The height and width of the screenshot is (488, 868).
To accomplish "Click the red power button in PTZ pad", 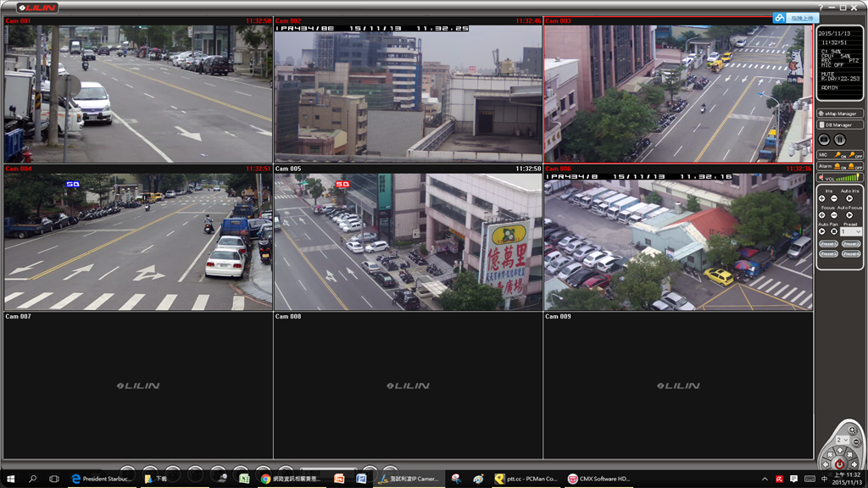I will tap(840, 464).
